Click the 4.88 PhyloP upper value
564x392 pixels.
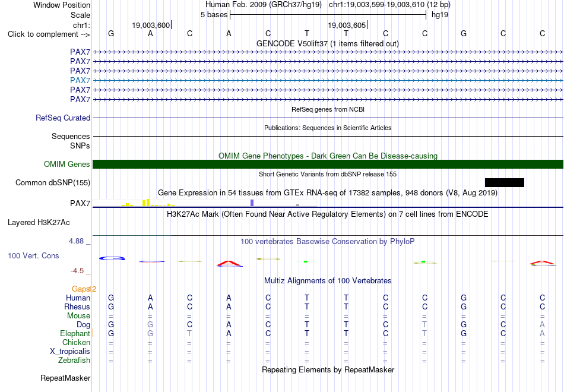pyautogui.click(x=77, y=241)
